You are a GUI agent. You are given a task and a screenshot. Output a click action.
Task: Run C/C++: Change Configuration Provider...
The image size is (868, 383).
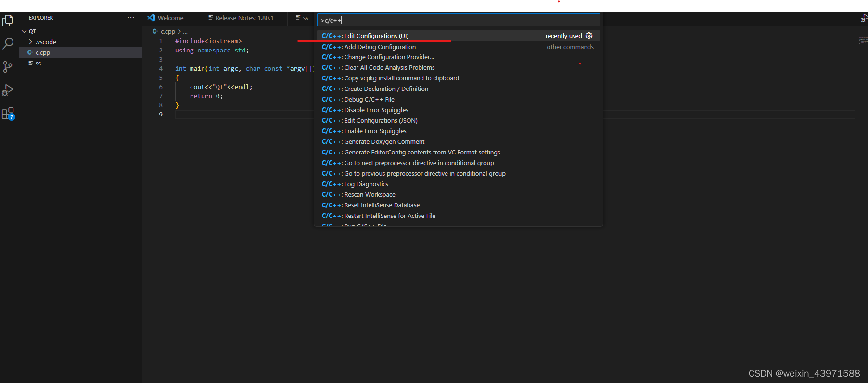pyautogui.click(x=459, y=57)
